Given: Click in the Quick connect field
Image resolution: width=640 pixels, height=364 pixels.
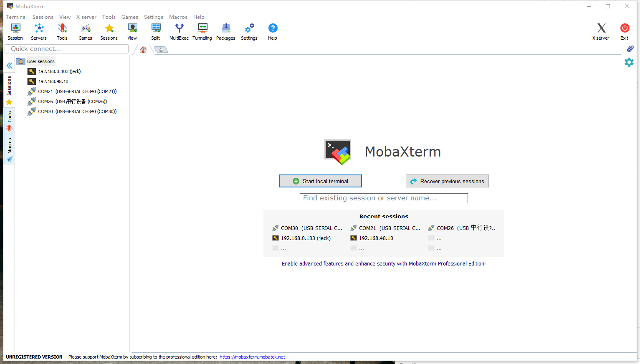Looking at the screenshot, I should pos(67,49).
